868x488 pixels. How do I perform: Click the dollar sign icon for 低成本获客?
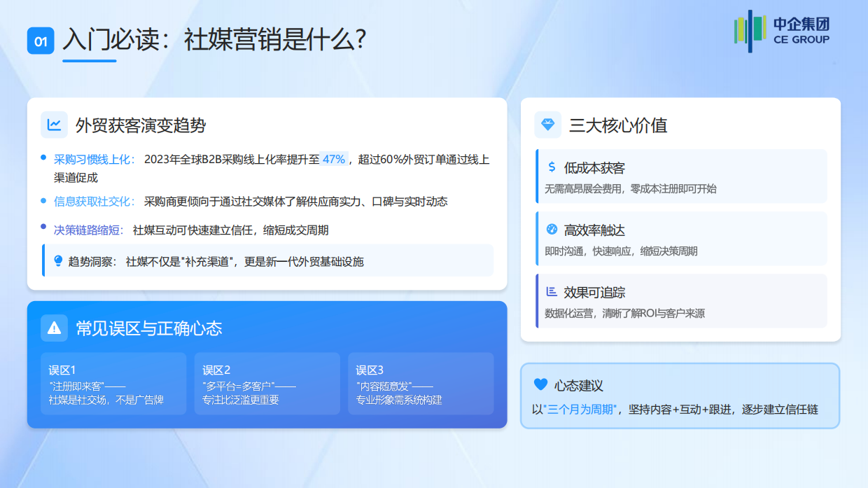(552, 168)
